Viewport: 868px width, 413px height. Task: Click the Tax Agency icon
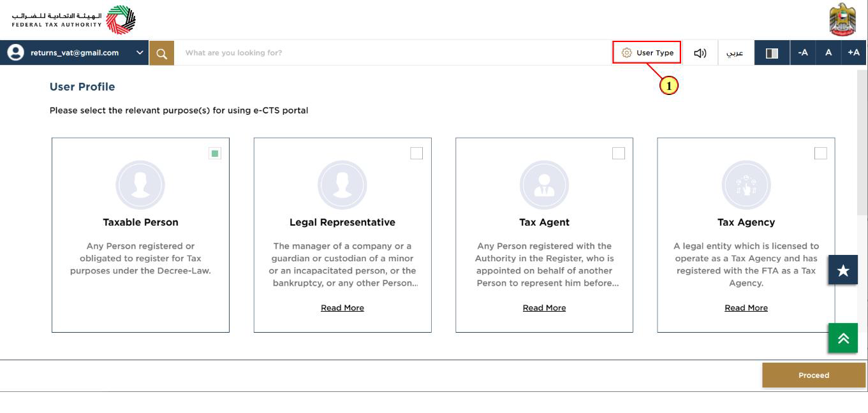pos(746,184)
